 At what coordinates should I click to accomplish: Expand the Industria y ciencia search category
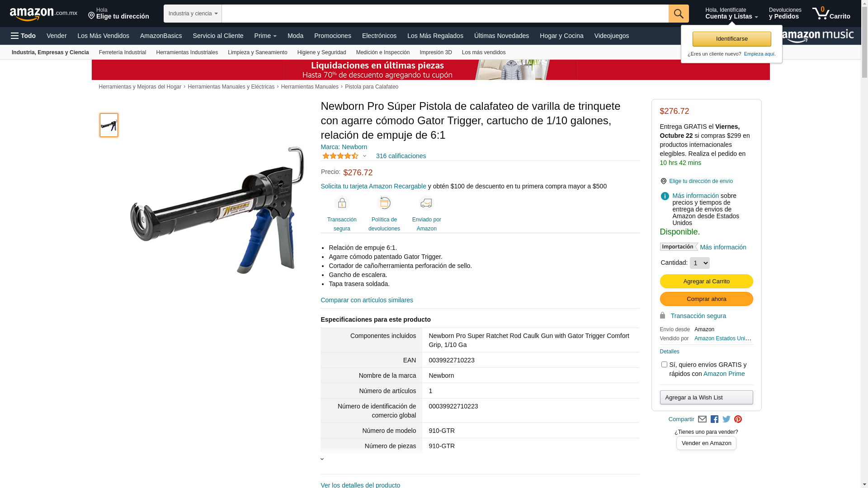pyautogui.click(x=193, y=14)
